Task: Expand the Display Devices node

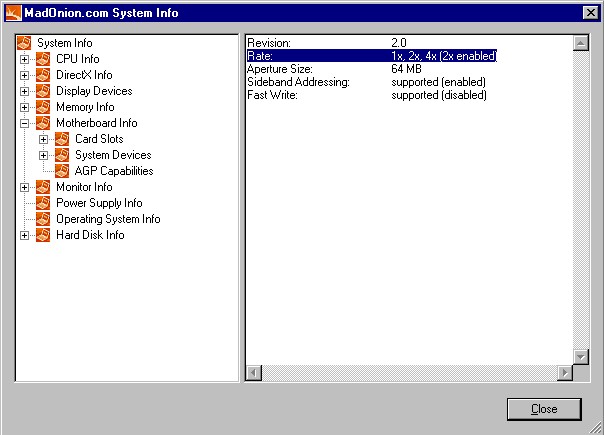Action: [x=24, y=91]
